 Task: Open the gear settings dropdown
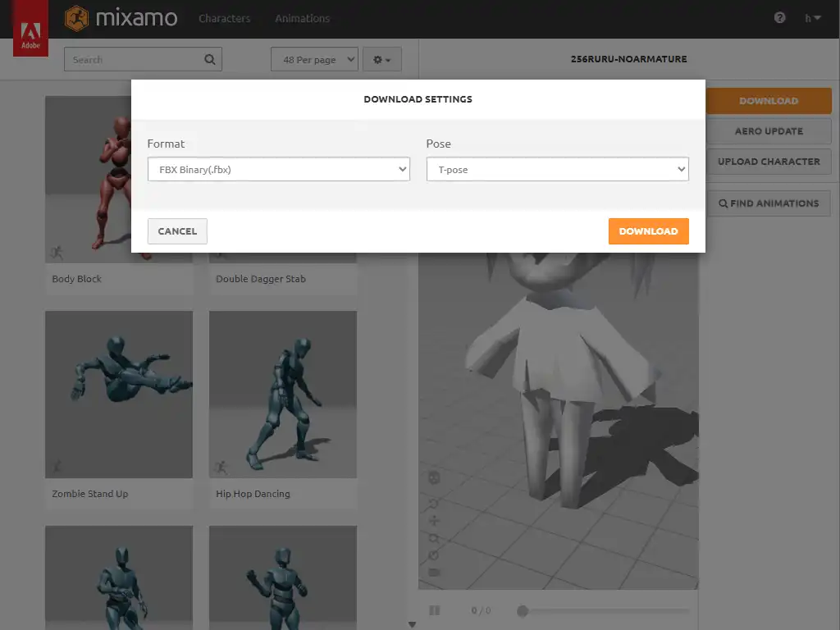(x=381, y=60)
